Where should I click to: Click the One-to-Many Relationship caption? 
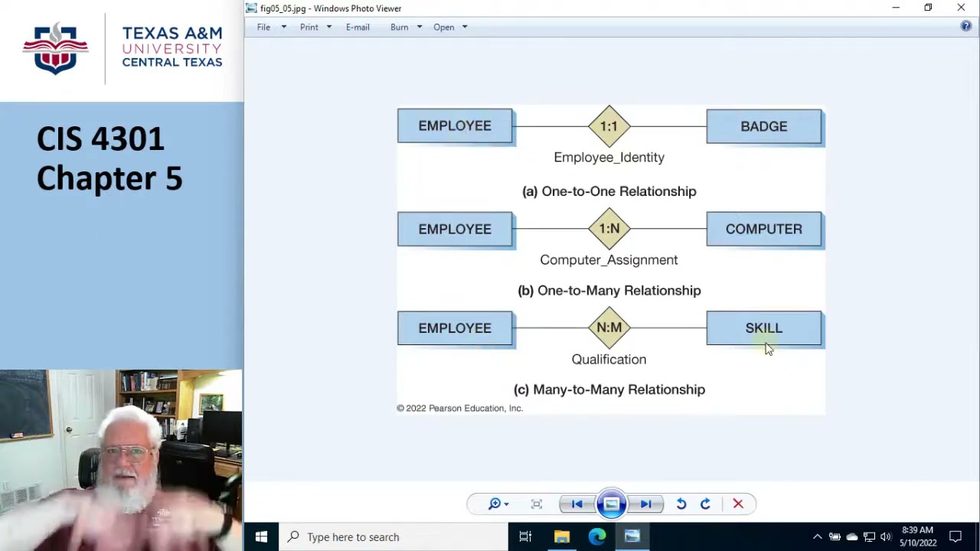609,290
